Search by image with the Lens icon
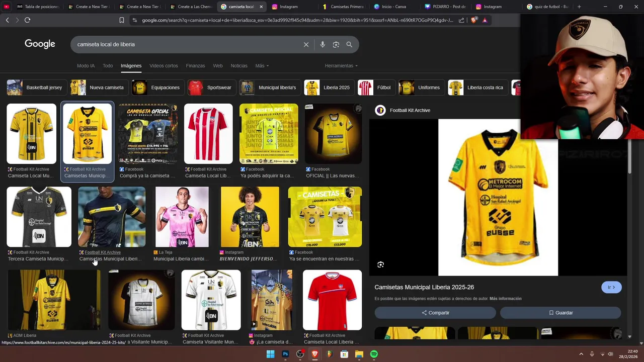This screenshot has width=644, height=362. (x=336, y=44)
